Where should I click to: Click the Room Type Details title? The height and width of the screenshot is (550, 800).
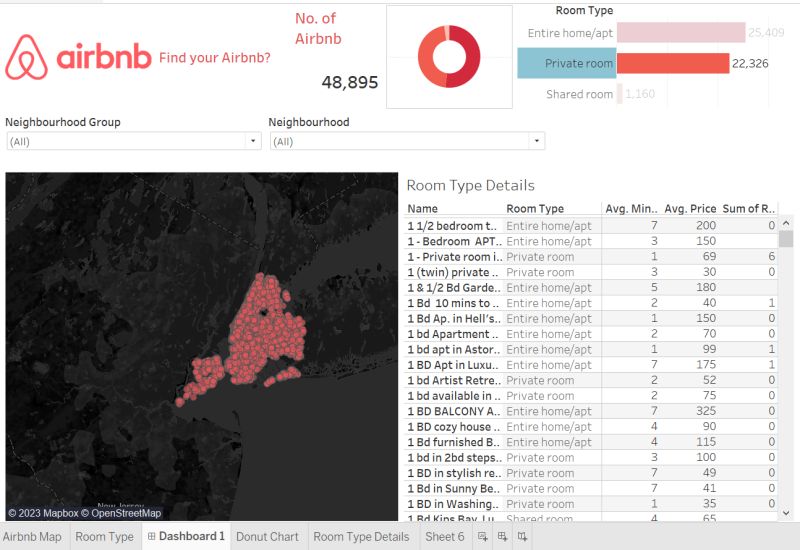click(470, 186)
